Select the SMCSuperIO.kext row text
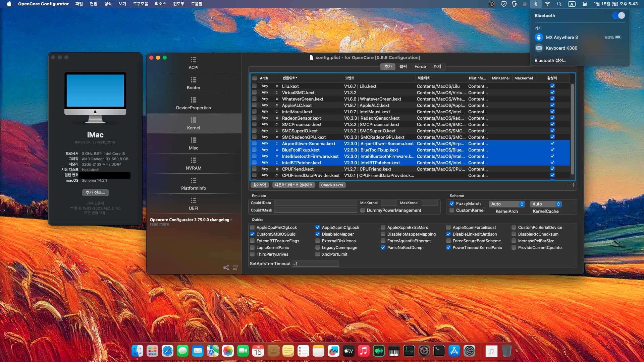 [300, 131]
